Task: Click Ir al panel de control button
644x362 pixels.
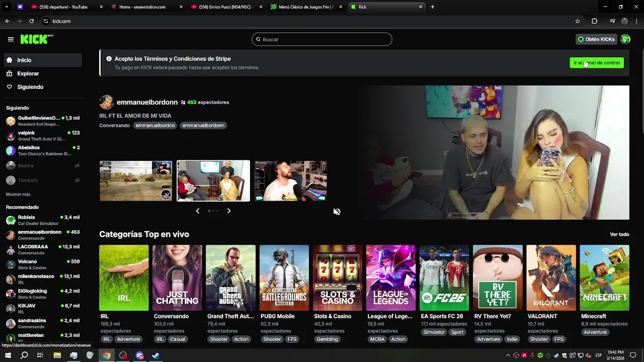Action: click(x=597, y=63)
